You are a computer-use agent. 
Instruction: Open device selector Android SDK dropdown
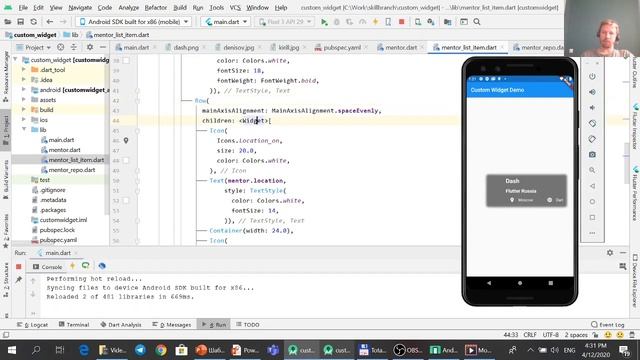133,22
